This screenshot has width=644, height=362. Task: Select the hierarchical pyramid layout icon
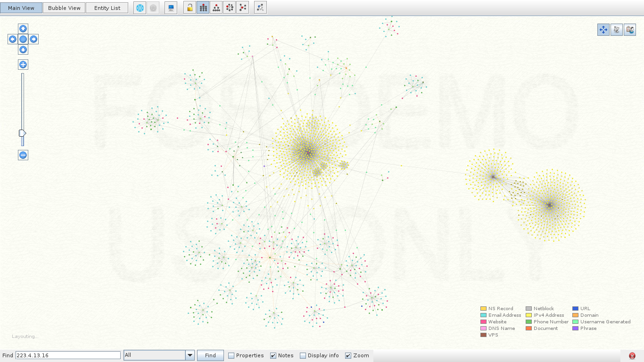point(216,8)
